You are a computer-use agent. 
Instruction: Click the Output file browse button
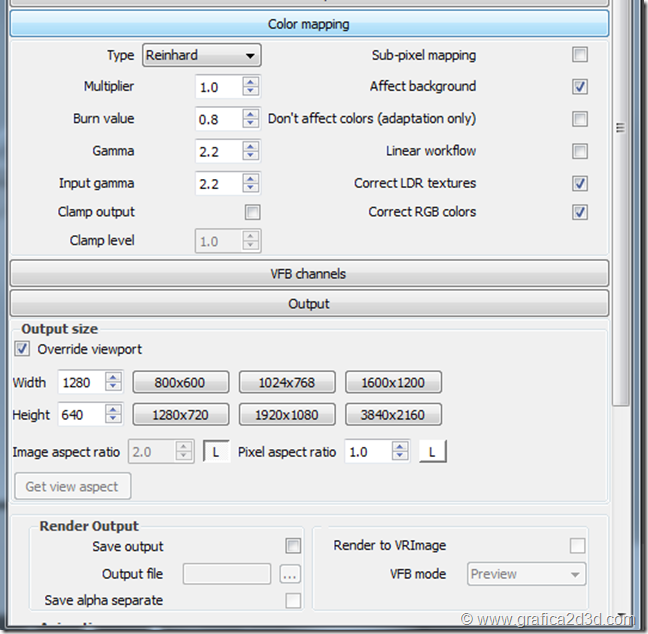(x=290, y=574)
